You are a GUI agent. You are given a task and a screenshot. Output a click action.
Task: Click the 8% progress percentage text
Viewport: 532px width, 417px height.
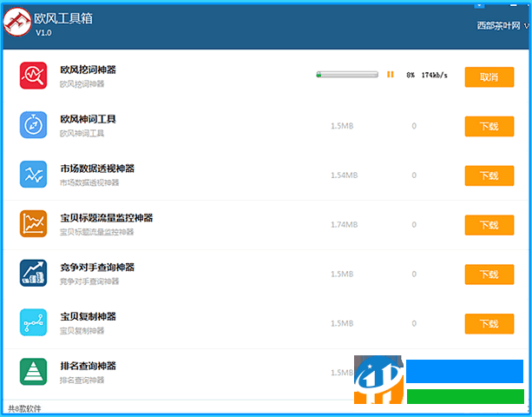point(410,75)
